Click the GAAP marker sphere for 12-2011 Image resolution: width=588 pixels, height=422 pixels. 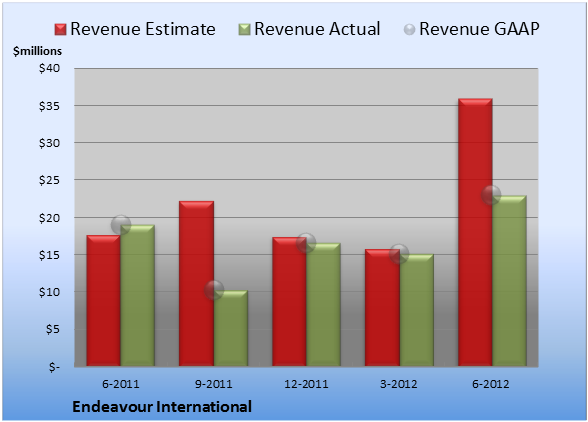306,243
